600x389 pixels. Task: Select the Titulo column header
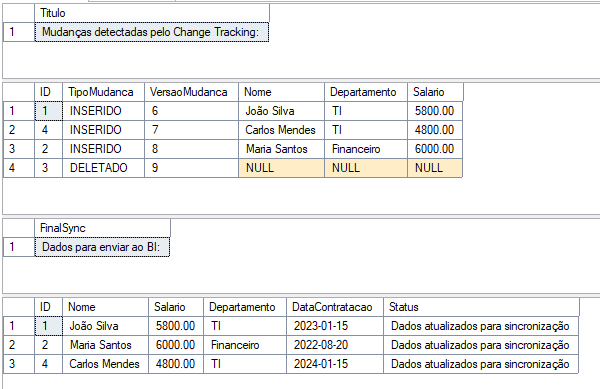click(152, 13)
